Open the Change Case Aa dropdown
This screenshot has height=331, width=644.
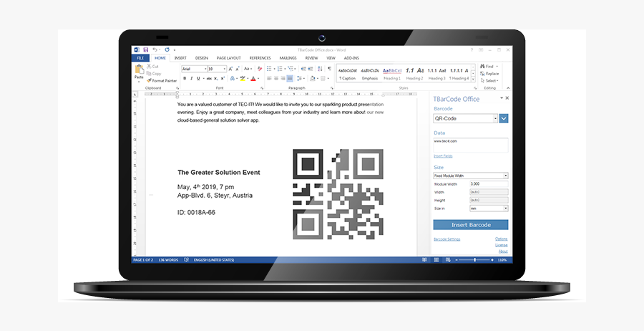tap(248, 69)
